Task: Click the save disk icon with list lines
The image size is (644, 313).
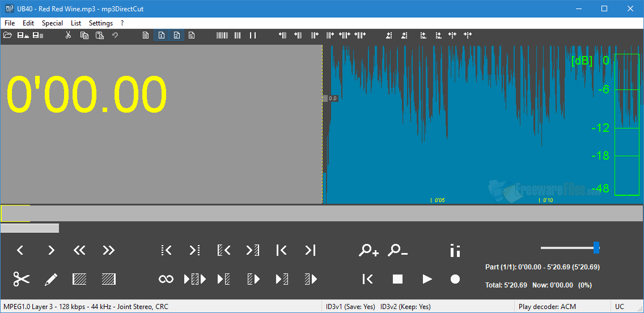Action: (x=38, y=35)
